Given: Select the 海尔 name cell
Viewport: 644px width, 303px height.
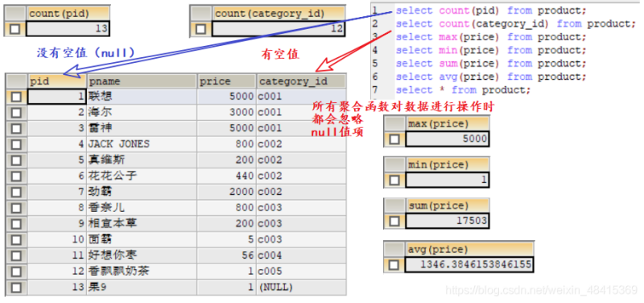Looking at the screenshot, I should (x=142, y=113).
